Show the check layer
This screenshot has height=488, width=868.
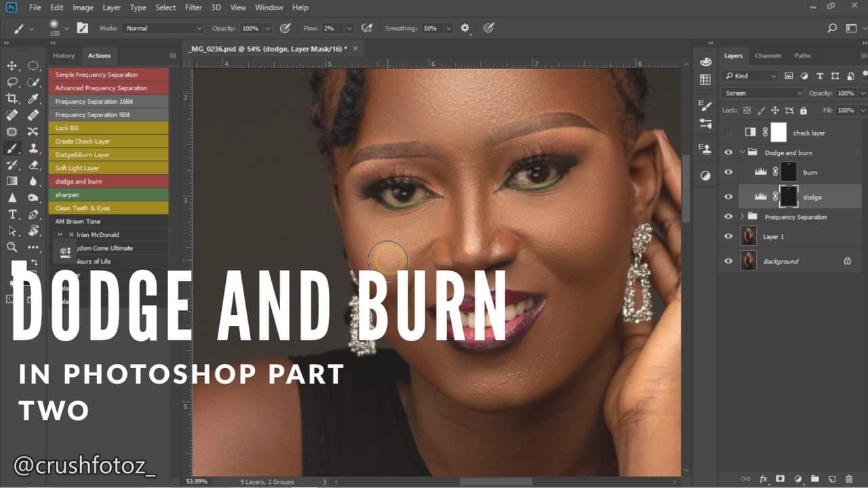coord(728,132)
